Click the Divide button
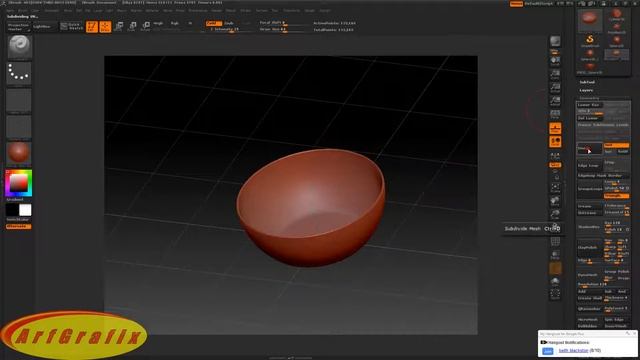The width and height of the screenshot is (640, 360). point(590,149)
